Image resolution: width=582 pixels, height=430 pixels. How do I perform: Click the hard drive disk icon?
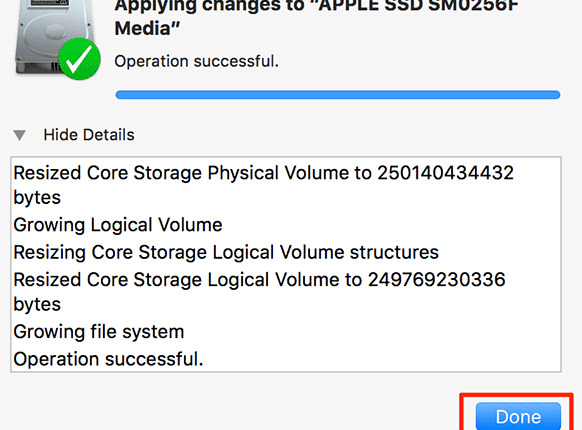(54, 35)
